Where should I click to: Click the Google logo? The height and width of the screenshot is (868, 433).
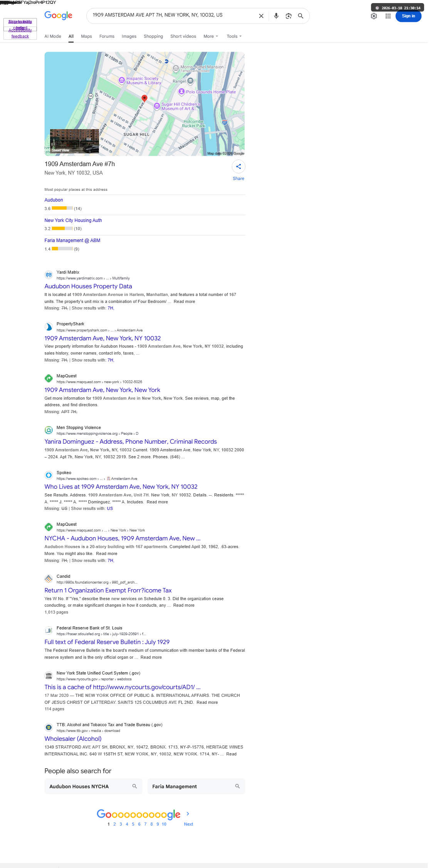coord(58,15)
